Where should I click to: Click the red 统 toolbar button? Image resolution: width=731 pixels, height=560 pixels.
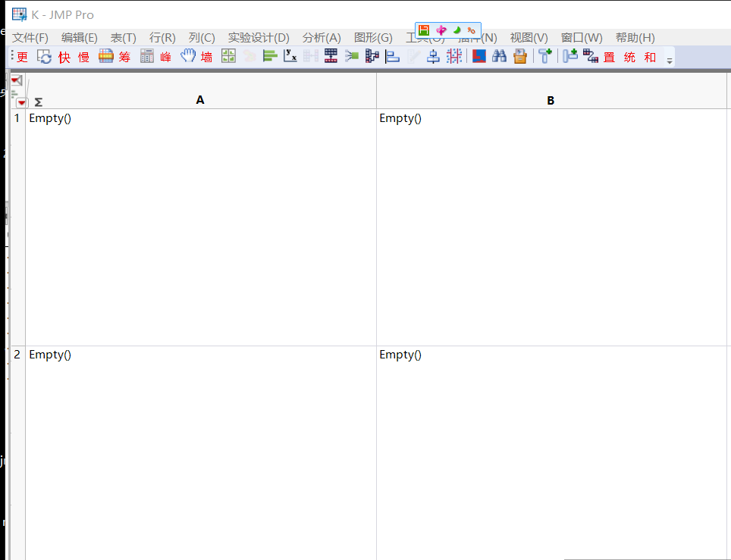[x=630, y=57]
